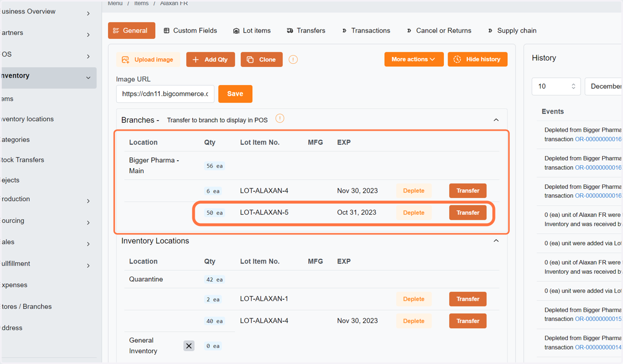This screenshot has width=623, height=364.
Task: Click the Quarantine location name
Action: tap(146, 279)
